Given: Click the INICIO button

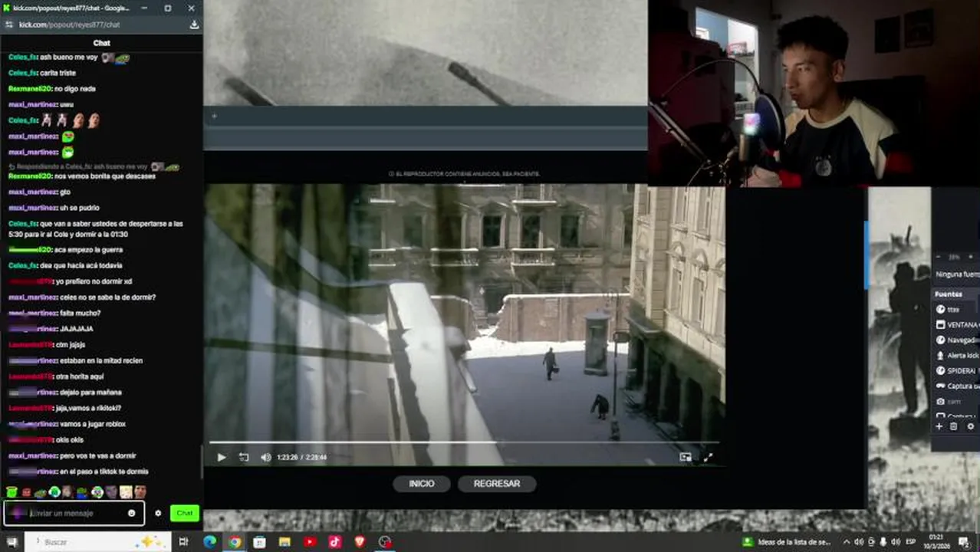Looking at the screenshot, I should tap(421, 484).
